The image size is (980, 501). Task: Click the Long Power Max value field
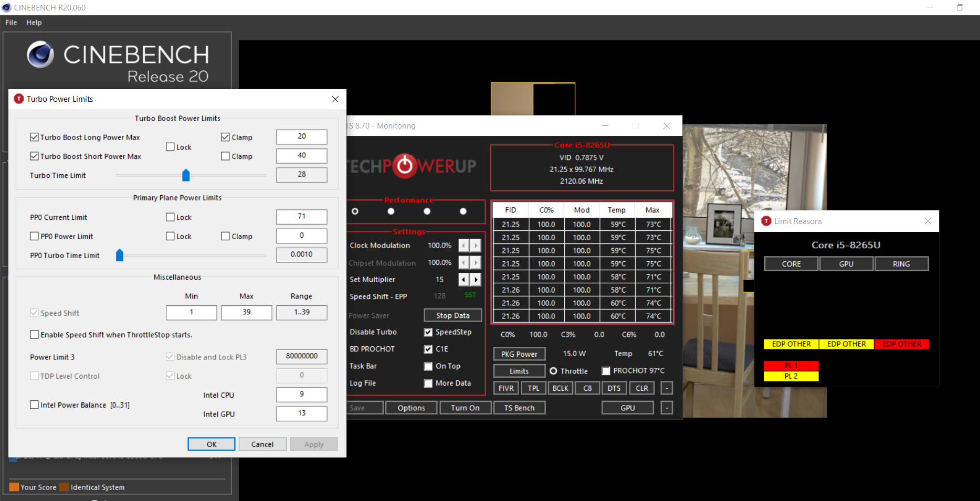[x=302, y=136]
